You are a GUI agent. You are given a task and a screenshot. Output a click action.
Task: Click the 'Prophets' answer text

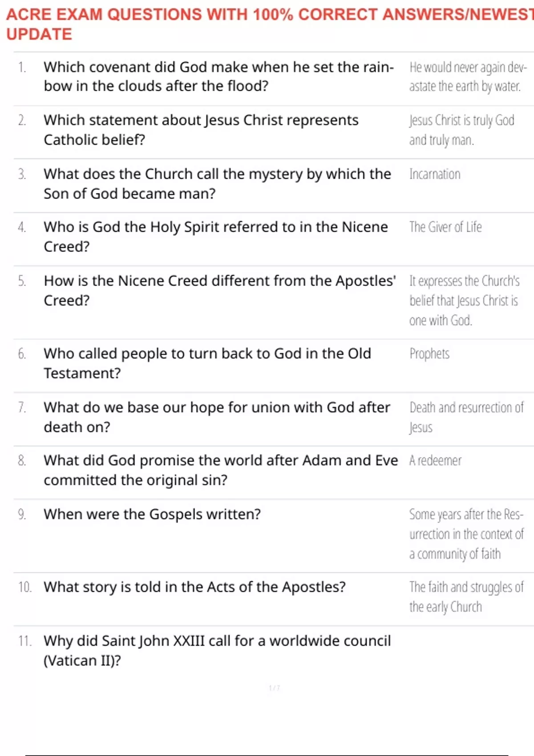[x=429, y=354]
